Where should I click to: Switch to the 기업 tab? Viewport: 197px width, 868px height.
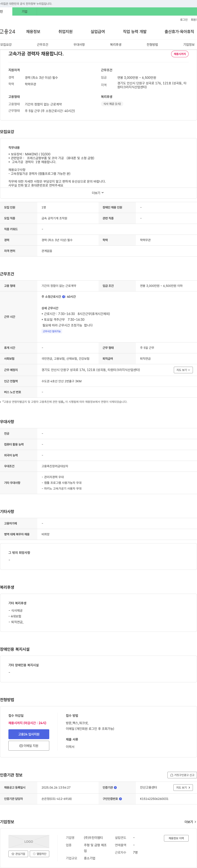click(24, 11)
